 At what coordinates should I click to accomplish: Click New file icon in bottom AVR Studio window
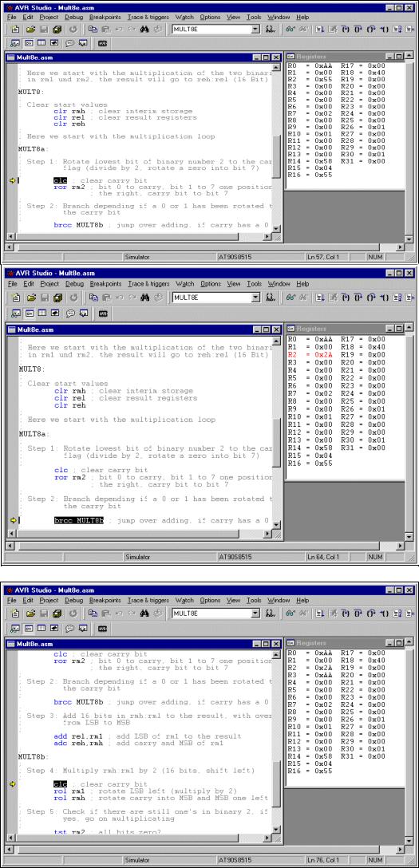15,614
